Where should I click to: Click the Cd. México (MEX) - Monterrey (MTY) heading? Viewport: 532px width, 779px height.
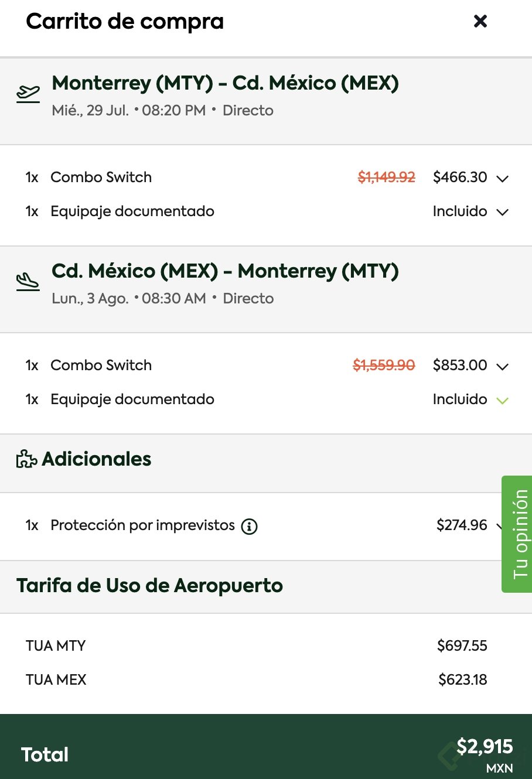click(225, 271)
